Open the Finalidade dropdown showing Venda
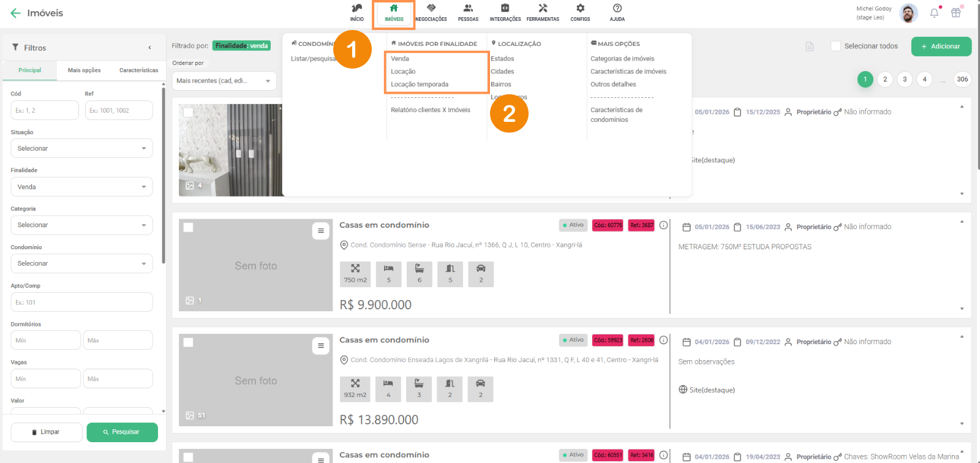Screen dimensions: 980x463 [81, 187]
